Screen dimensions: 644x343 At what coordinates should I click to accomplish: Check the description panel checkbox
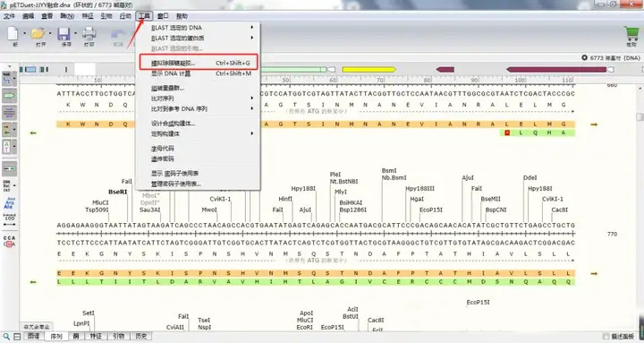pos(606,337)
